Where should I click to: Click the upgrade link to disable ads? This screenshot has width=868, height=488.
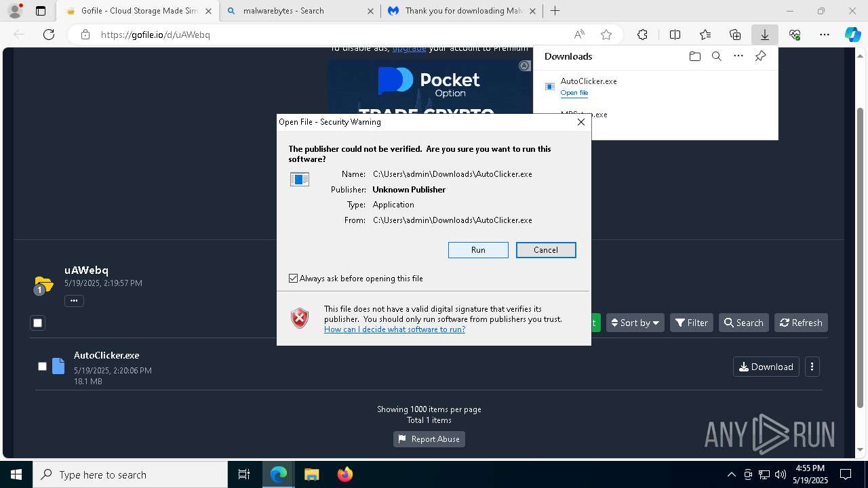click(409, 48)
